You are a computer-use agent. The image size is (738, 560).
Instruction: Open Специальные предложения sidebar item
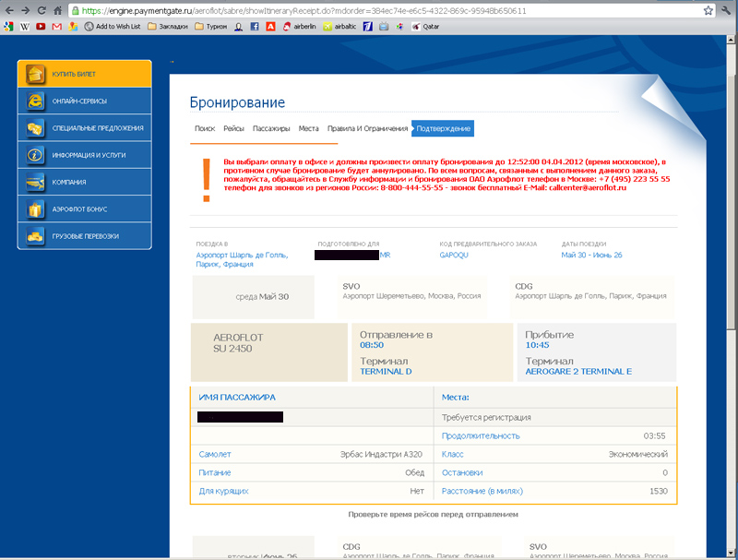tap(85, 127)
